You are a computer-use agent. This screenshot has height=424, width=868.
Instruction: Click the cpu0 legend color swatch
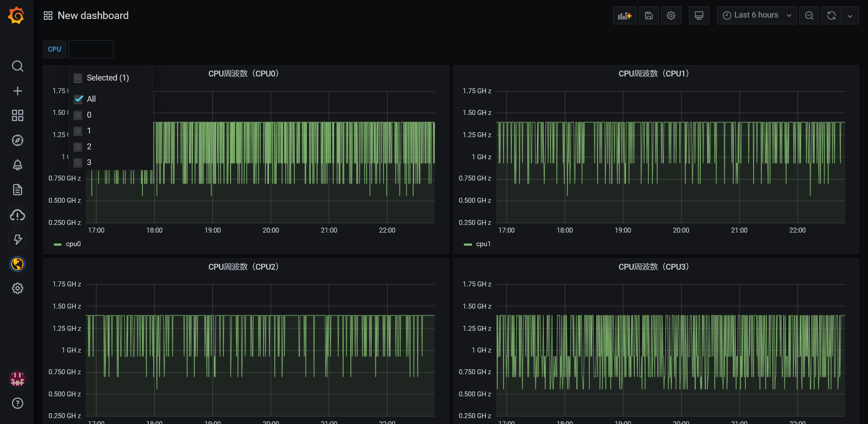pyautogui.click(x=57, y=244)
